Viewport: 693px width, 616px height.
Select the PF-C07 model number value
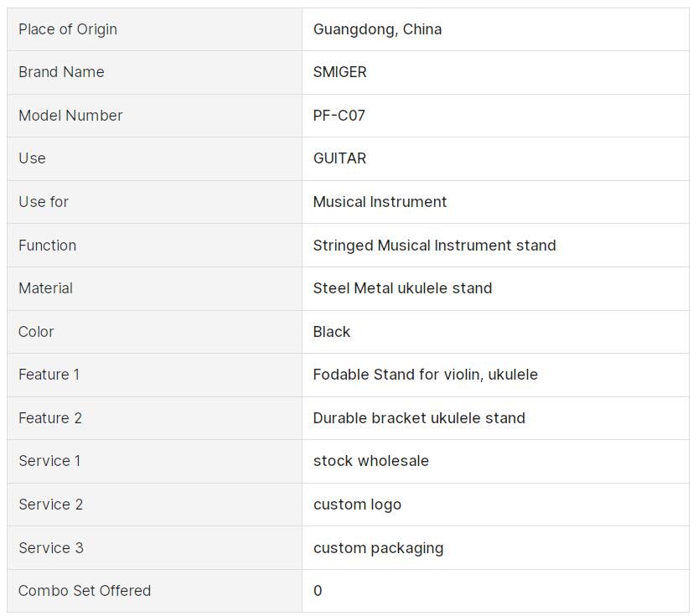339,116
